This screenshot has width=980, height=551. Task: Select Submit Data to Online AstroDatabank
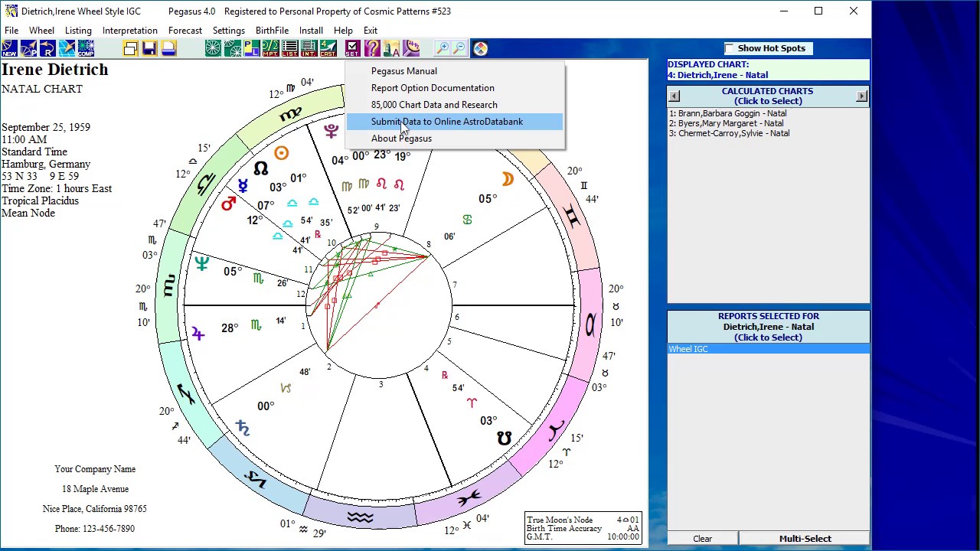(x=455, y=122)
